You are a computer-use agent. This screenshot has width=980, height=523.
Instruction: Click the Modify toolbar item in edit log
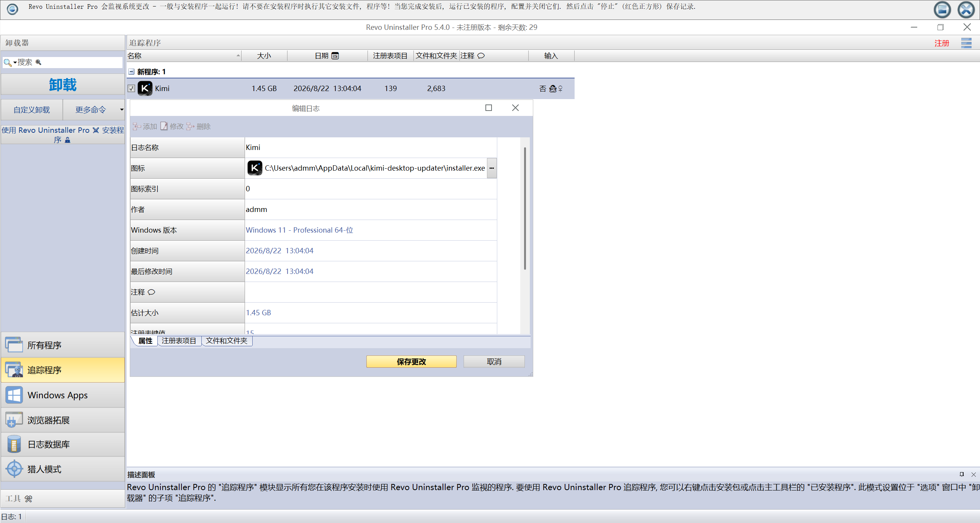(x=172, y=127)
